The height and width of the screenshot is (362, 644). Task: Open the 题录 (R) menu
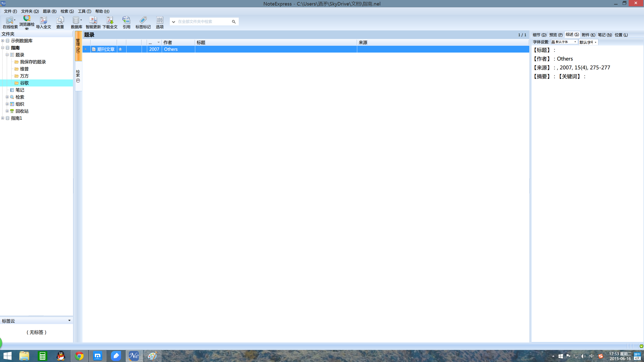pyautogui.click(x=50, y=11)
